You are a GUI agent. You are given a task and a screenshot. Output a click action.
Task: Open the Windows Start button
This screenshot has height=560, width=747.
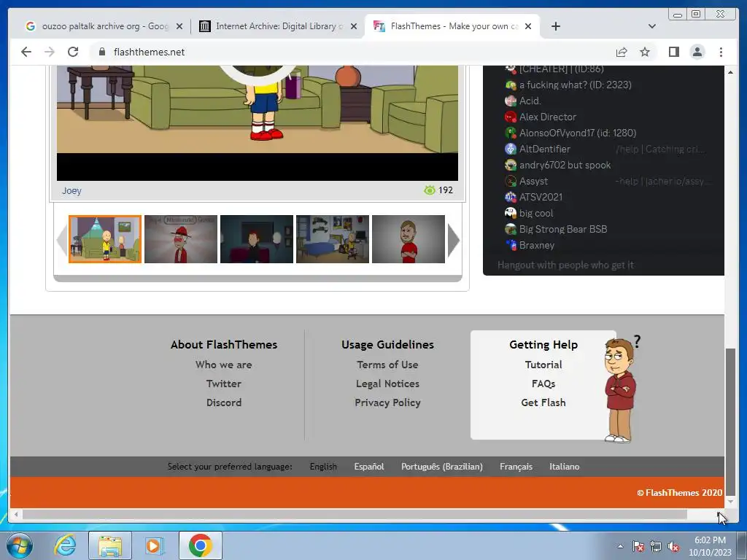pyautogui.click(x=20, y=545)
